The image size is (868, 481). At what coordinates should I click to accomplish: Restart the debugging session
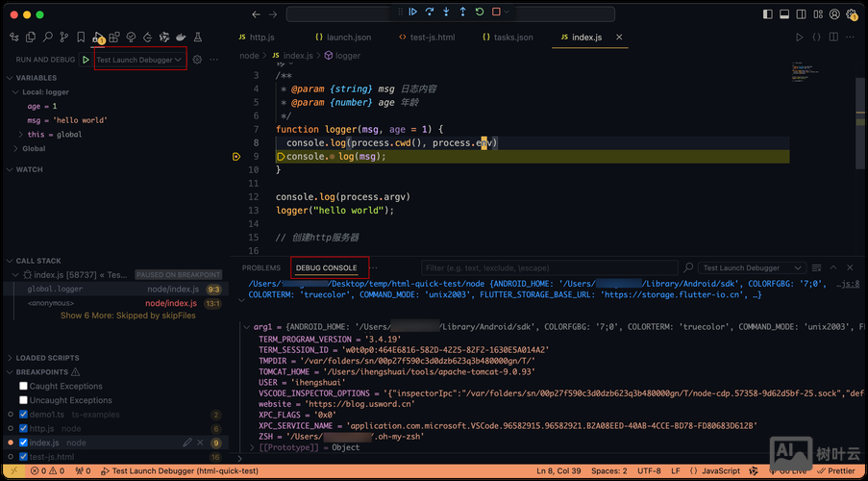click(x=480, y=13)
